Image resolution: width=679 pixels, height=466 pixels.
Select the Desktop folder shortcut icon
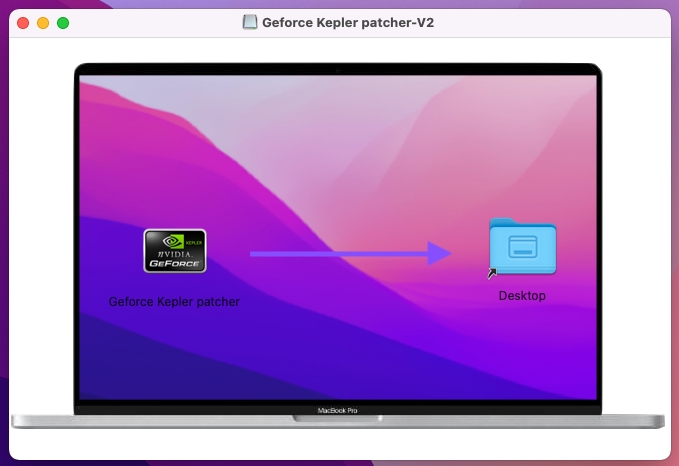click(523, 247)
